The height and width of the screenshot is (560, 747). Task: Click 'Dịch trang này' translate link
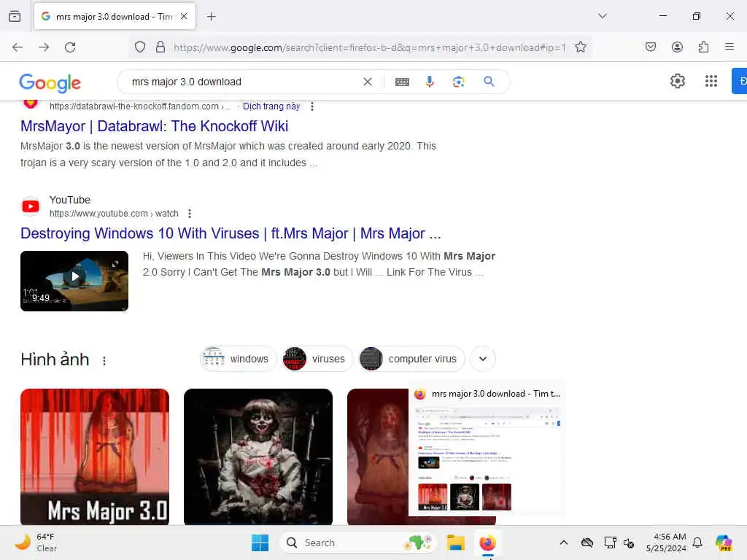click(271, 106)
